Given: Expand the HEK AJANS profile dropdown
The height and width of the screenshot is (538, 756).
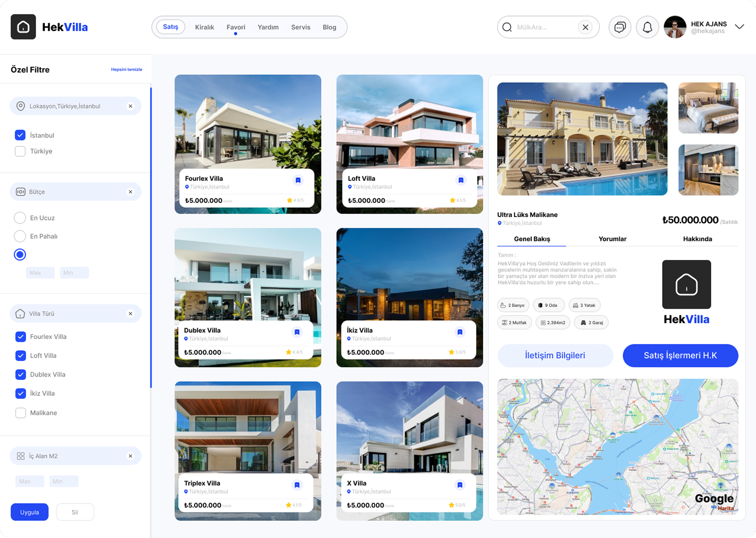Looking at the screenshot, I should point(739,27).
